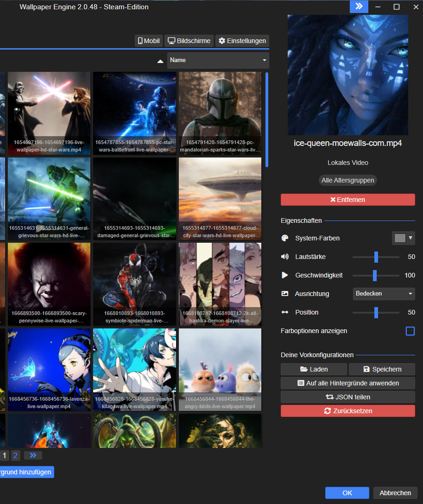423x504 pixels.
Task: Open Einstellungen settings
Action: (x=242, y=41)
